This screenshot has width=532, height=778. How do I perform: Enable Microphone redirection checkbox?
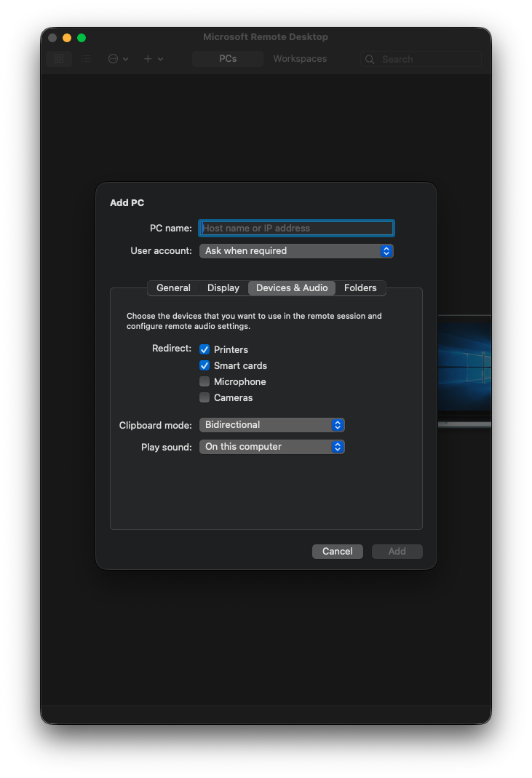[x=205, y=381]
